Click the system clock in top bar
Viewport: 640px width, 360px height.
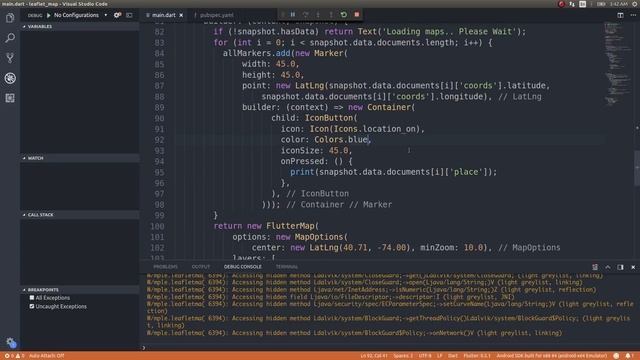click(x=619, y=4)
